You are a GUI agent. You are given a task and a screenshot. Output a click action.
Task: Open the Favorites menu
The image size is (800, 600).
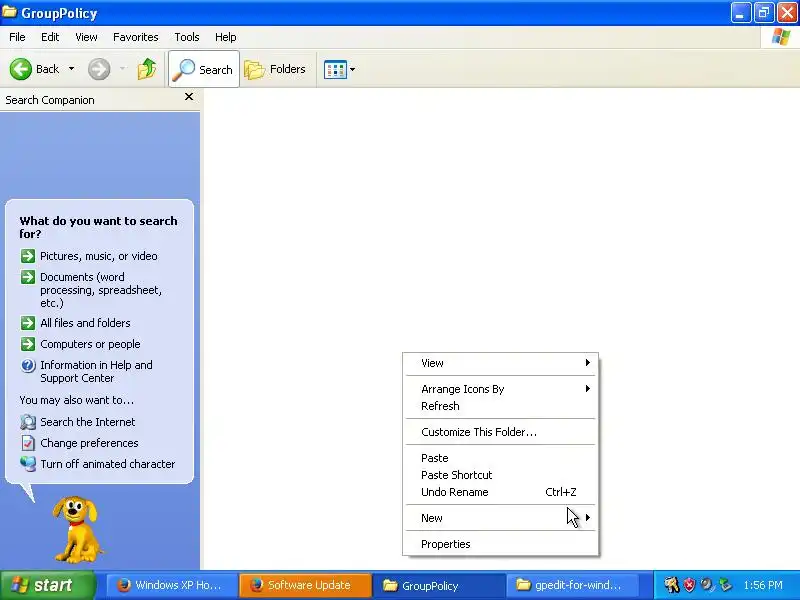(136, 37)
